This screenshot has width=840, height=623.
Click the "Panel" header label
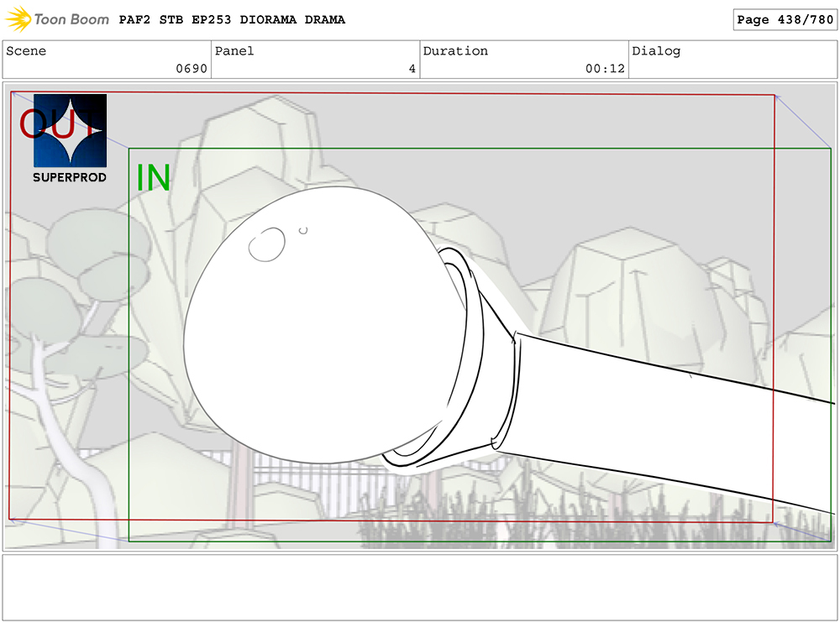(234, 51)
